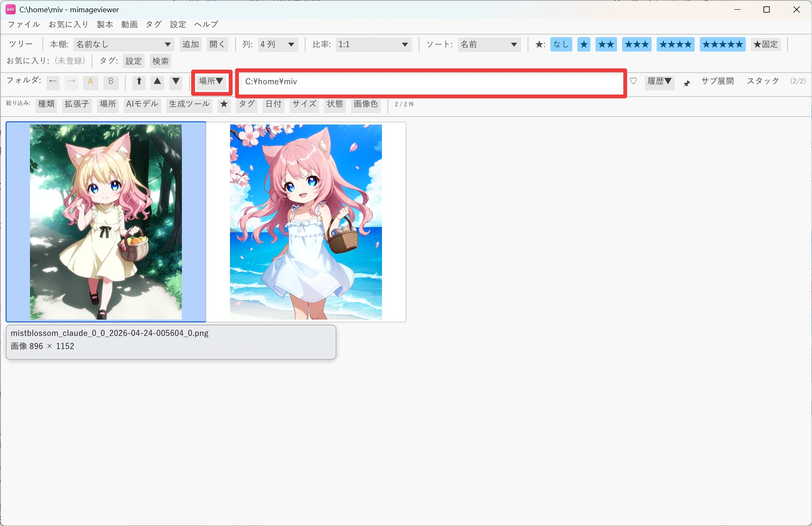
Task: Filter by 画像色 image color
Action: click(x=366, y=104)
